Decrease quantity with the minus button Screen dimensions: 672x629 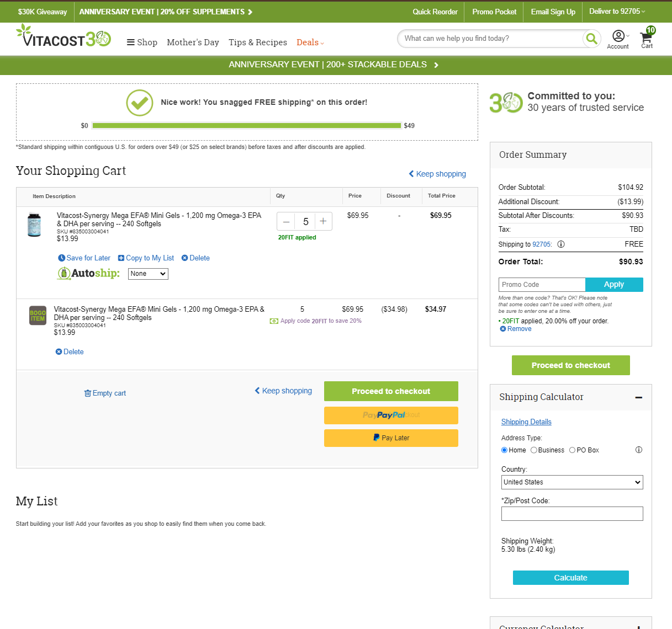pos(286,221)
